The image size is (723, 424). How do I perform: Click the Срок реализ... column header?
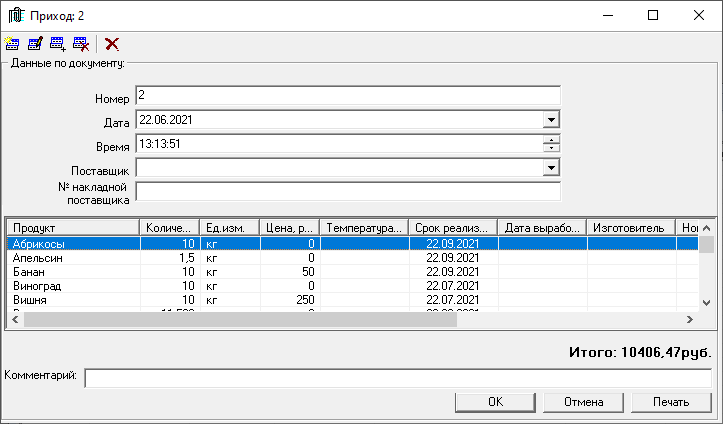(451, 228)
